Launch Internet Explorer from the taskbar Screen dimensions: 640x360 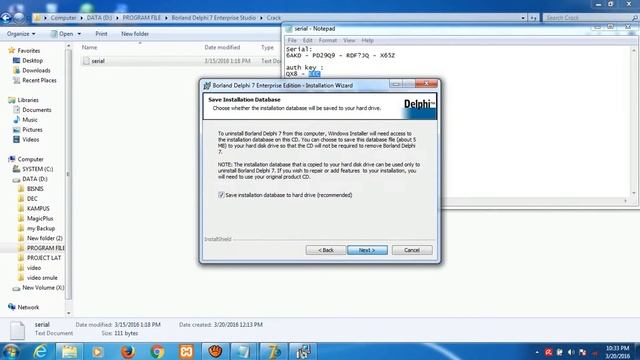click(40, 351)
